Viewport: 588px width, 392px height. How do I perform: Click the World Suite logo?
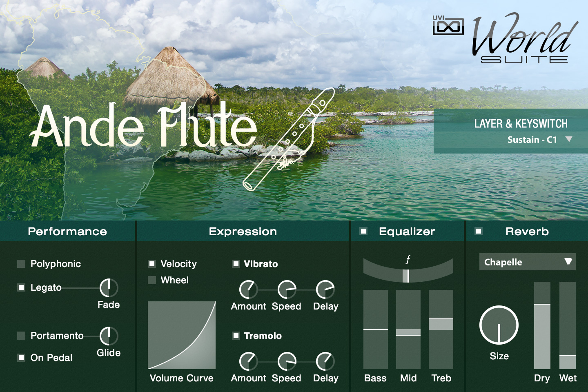tap(525, 38)
